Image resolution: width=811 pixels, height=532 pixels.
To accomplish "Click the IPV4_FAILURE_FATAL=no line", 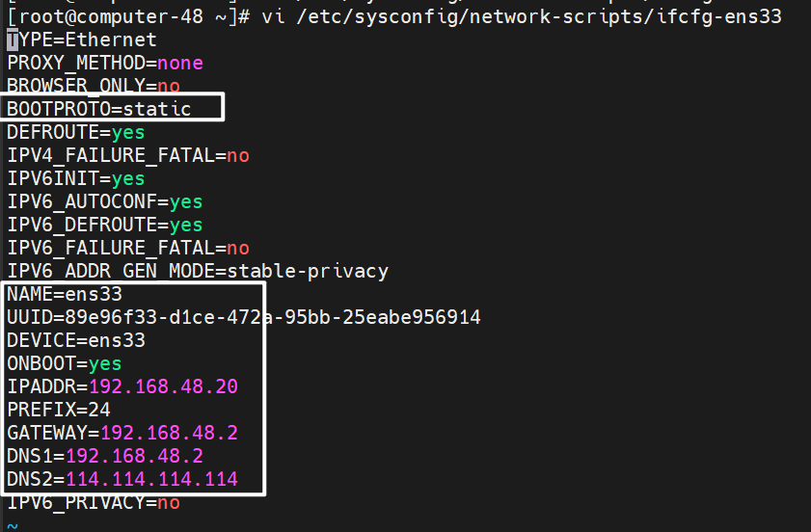I will [x=128, y=155].
